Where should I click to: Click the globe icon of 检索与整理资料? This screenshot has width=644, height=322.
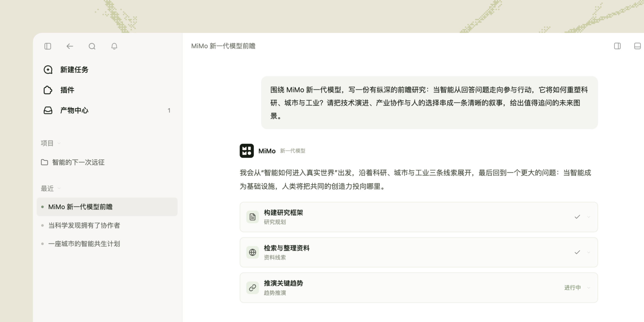pyautogui.click(x=253, y=252)
